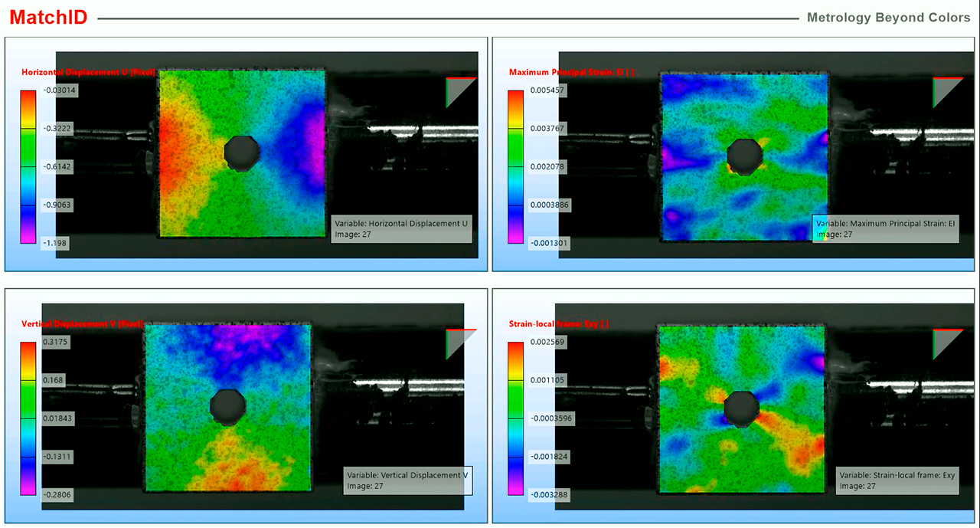Toggle the Vertical Displacement V overlay label

click(81, 323)
